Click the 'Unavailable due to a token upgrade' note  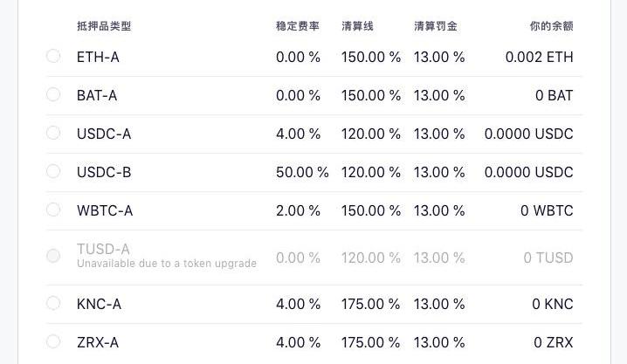[167, 264]
